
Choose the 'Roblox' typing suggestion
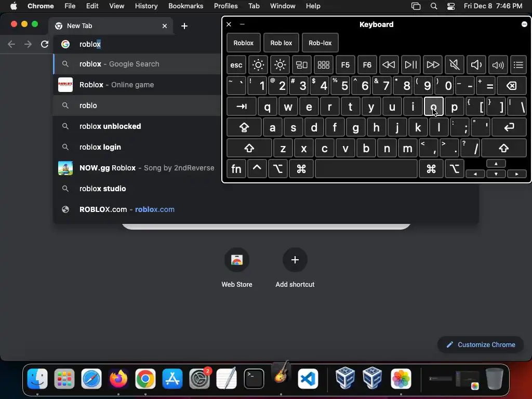244,43
